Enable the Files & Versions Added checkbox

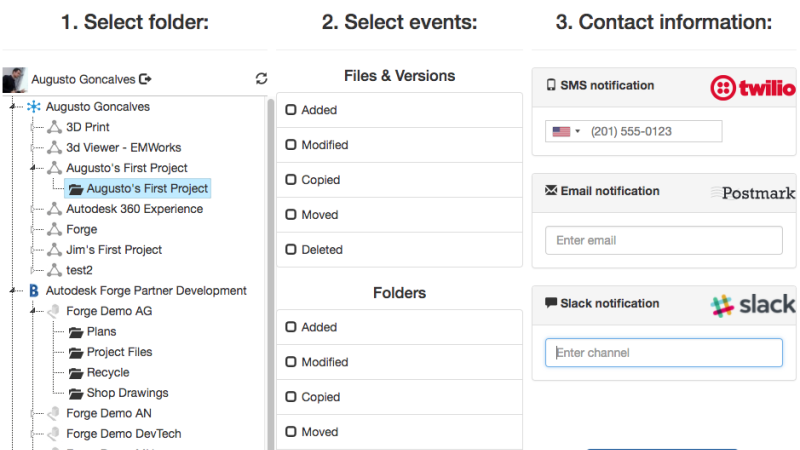[x=291, y=110]
